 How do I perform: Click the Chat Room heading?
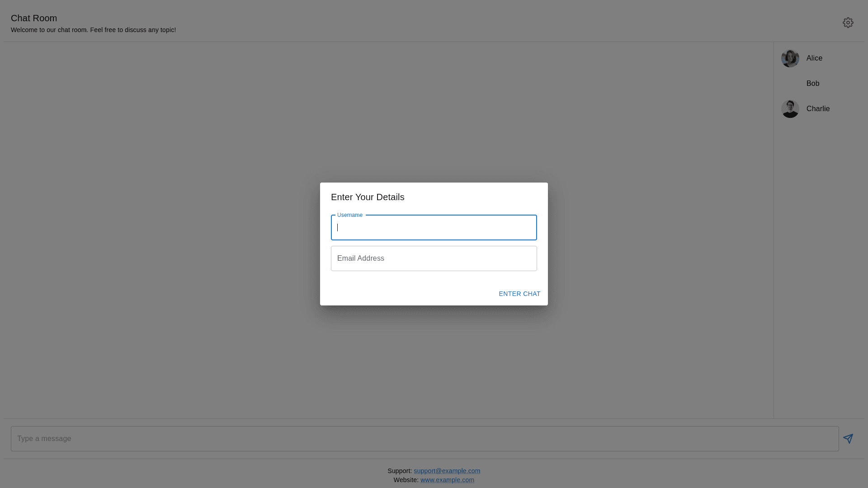[34, 18]
